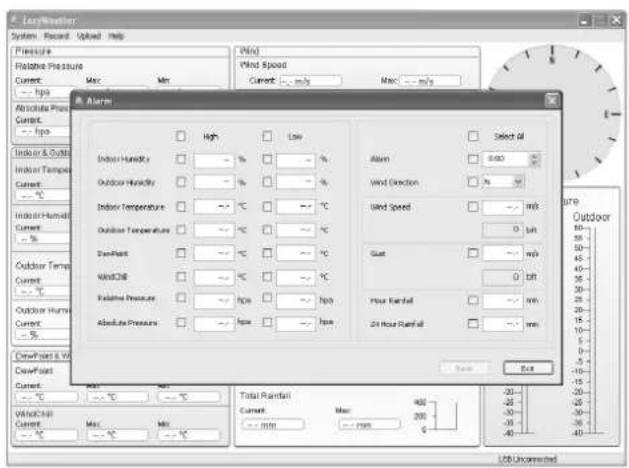Enable DewPoint low alarm checkbox
Image resolution: width=629 pixels, height=468 pixels.
click(x=267, y=253)
